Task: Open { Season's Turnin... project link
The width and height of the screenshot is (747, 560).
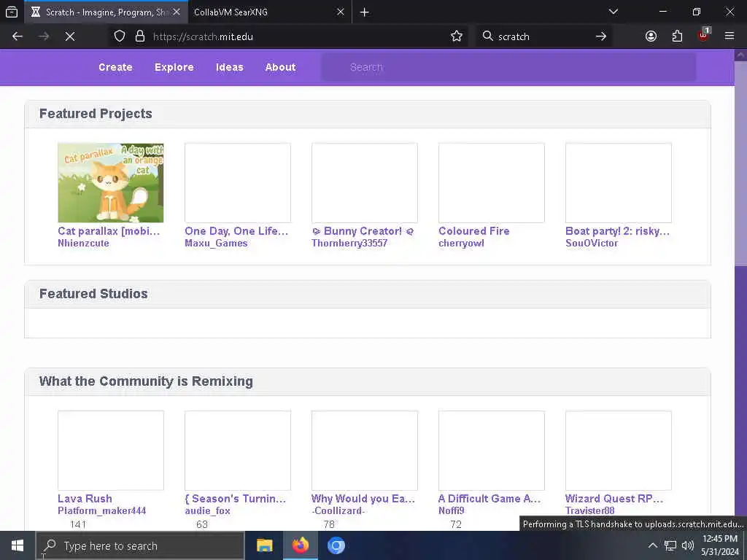Action: [x=236, y=499]
